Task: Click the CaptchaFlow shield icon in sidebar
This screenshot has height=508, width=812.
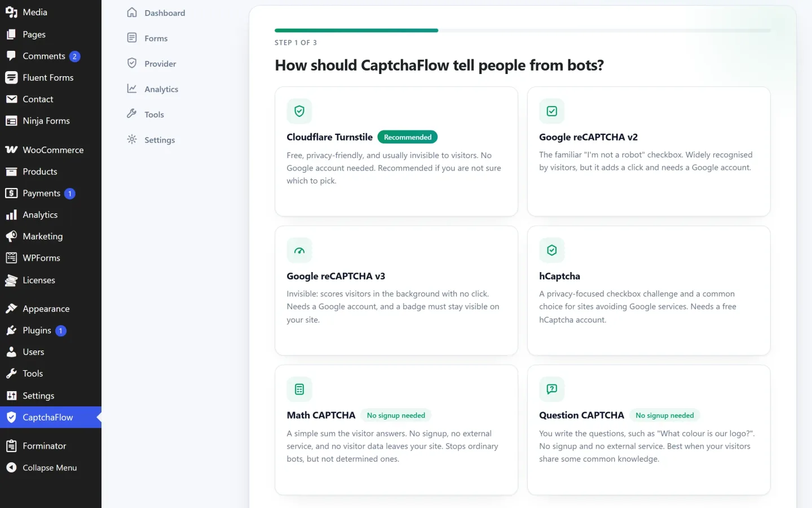Action: [x=11, y=417]
